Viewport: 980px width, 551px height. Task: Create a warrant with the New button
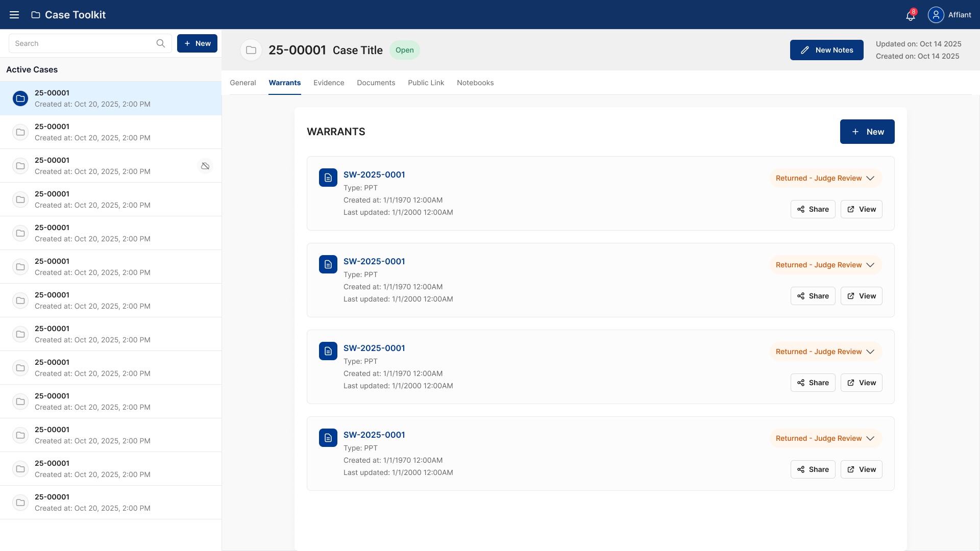867,132
